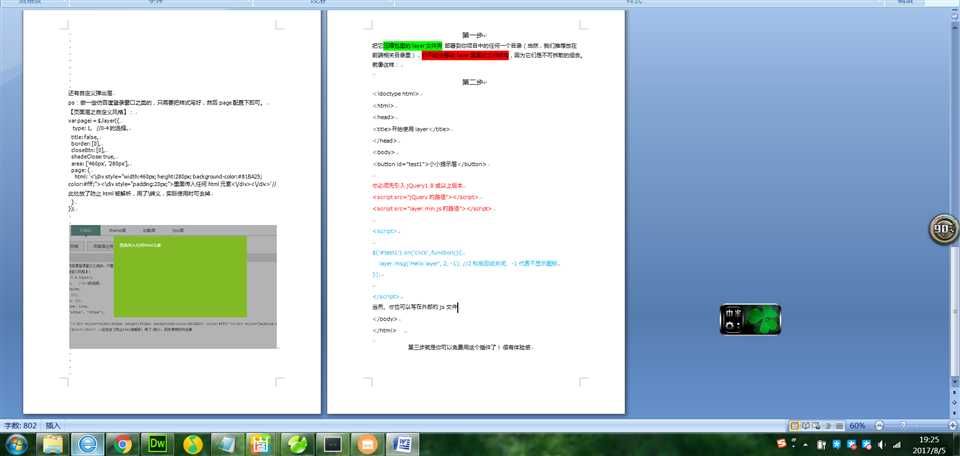Open the volume speaker tray icon
Image resolution: width=960 pixels, height=456 pixels.
[882, 444]
